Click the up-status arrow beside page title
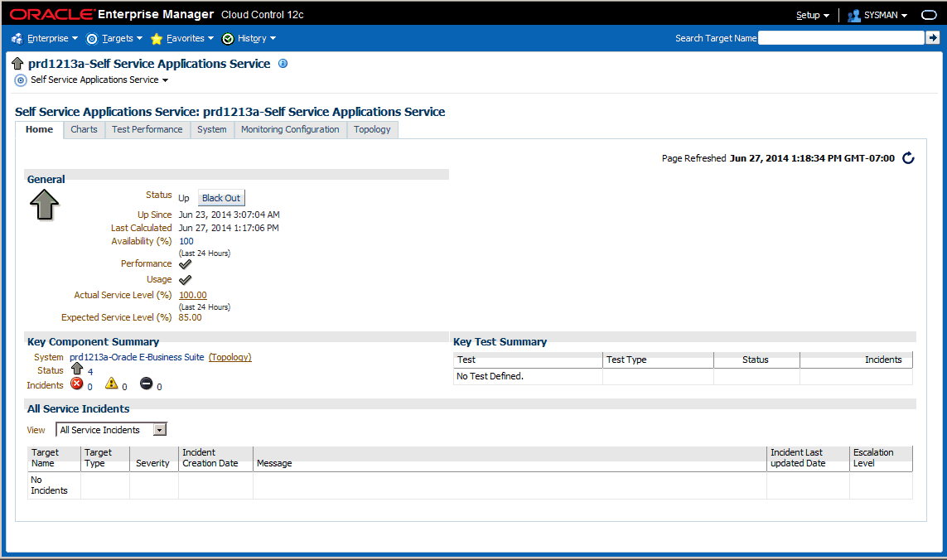Screen dimensions: 947x560 [17, 64]
